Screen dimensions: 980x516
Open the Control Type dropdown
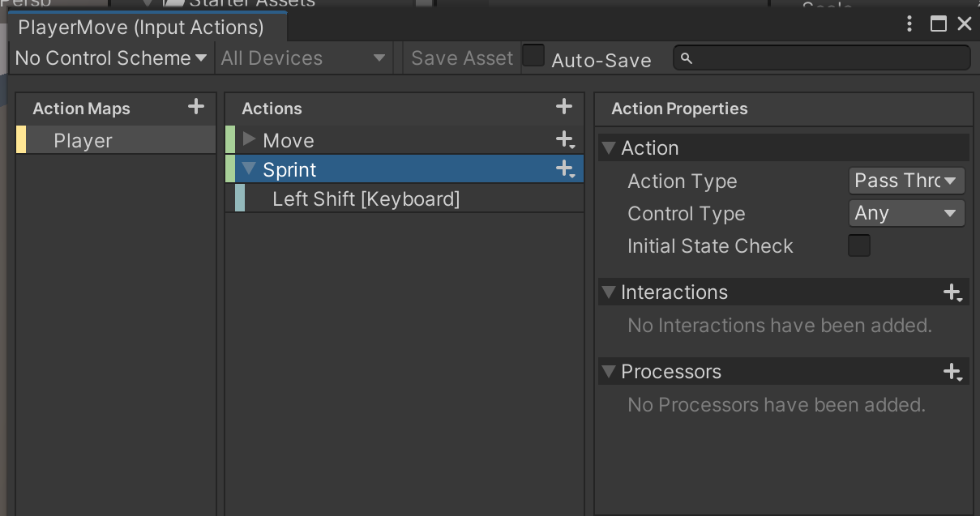tap(906, 213)
